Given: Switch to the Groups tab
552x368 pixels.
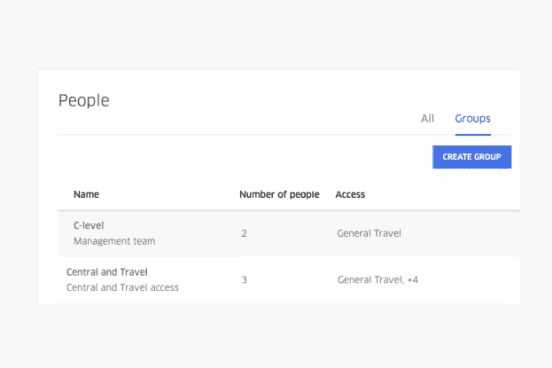Looking at the screenshot, I should (472, 119).
